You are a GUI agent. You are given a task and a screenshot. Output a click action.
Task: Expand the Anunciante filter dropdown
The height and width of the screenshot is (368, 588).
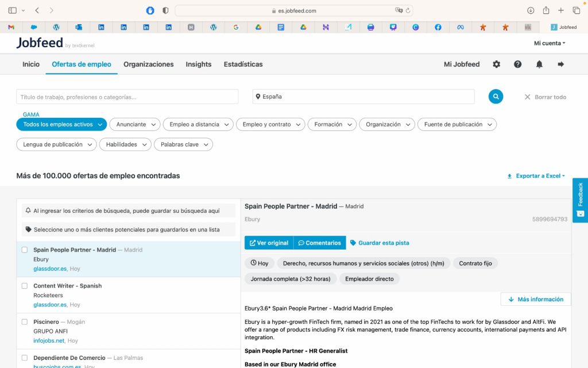[134, 124]
